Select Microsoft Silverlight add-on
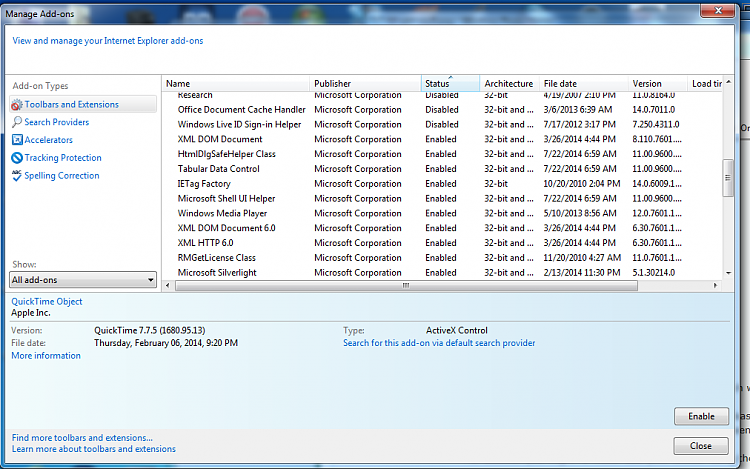This screenshot has height=469, width=750. point(442,273)
